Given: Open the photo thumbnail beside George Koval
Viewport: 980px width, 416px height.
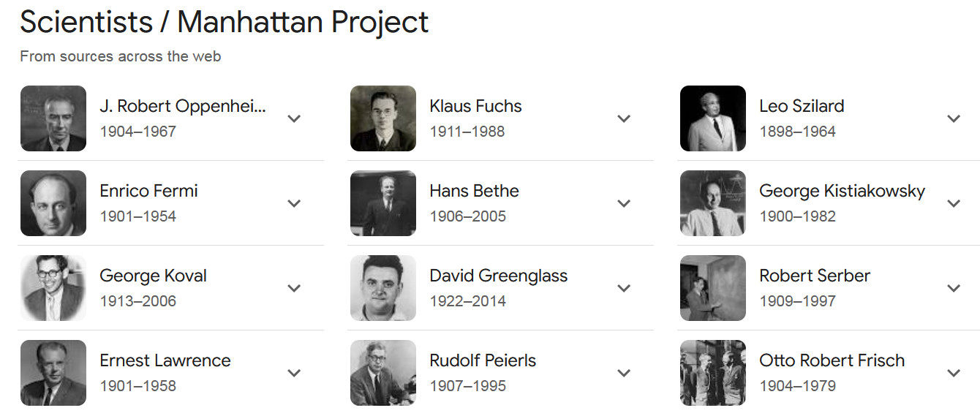Looking at the screenshot, I should click(53, 288).
